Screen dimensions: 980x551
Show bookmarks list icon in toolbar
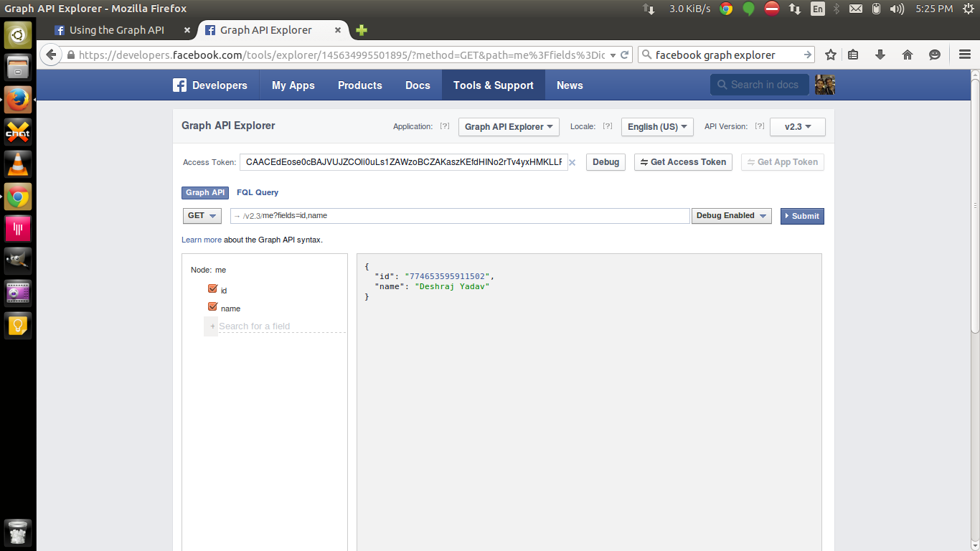853,55
